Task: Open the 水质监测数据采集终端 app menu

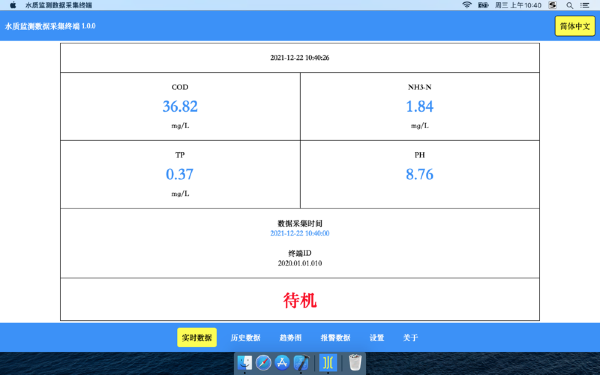Action: pos(59,5)
